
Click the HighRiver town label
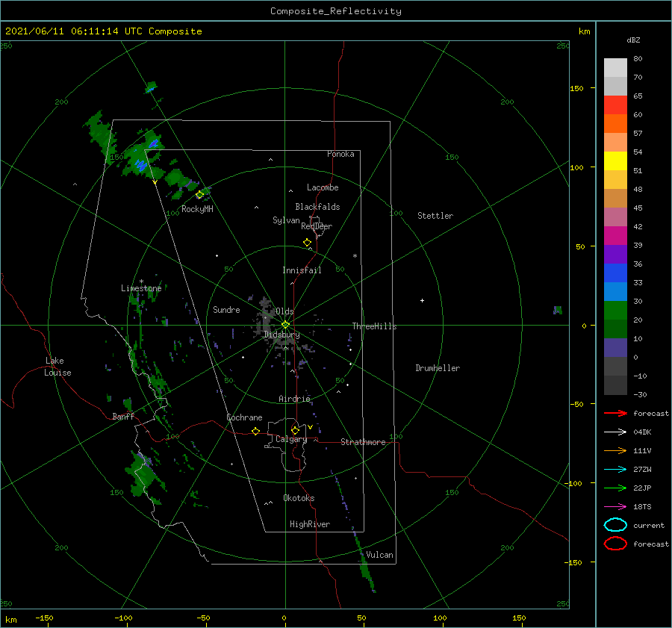tap(310, 524)
